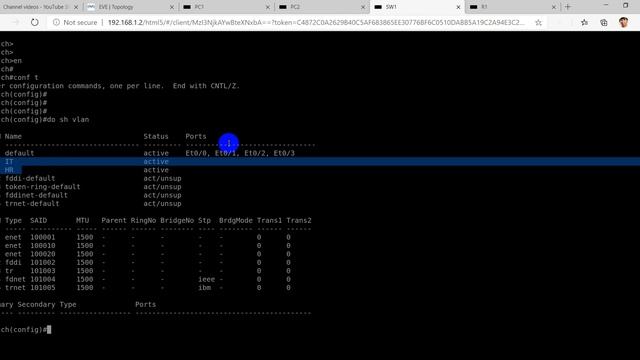Image resolution: width=640 pixels, height=360 pixels.
Task: Click SAID value 101003
Action: [43, 271]
